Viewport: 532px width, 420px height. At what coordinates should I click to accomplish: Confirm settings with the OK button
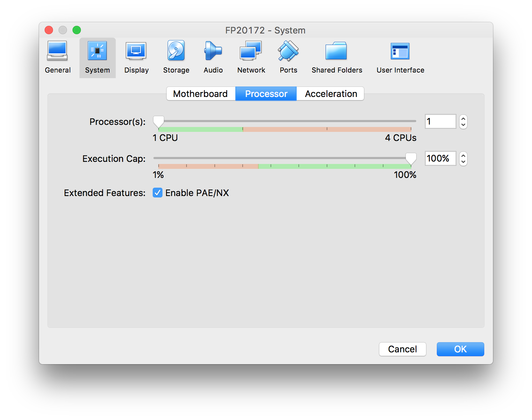tap(460, 349)
